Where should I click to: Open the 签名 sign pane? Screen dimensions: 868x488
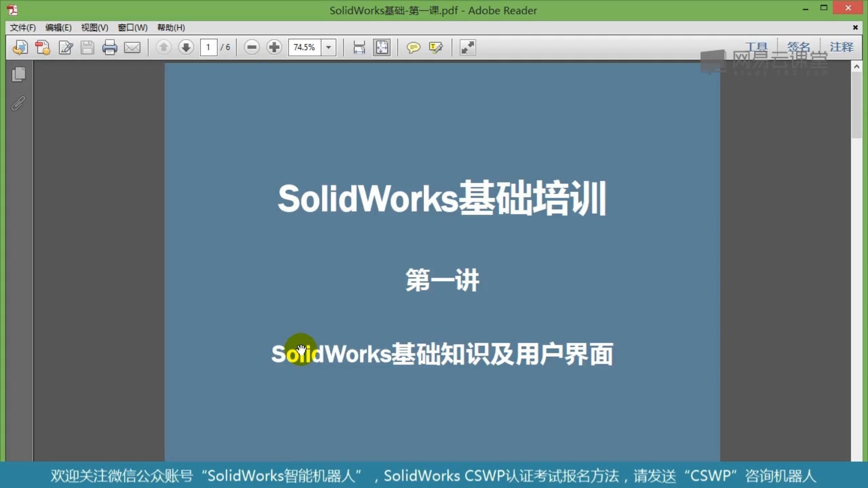pyautogui.click(x=798, y=47)
